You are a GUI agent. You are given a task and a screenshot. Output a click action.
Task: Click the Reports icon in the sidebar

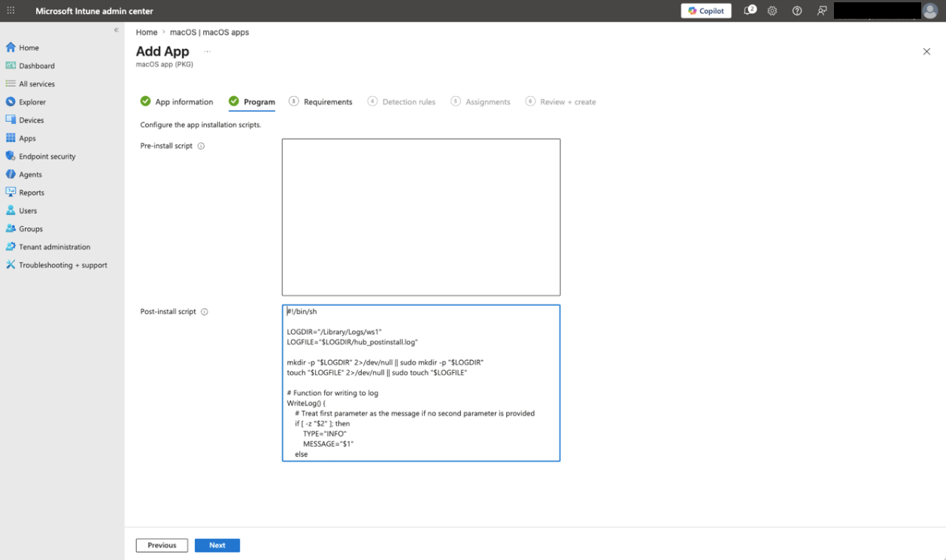(11, 192)
